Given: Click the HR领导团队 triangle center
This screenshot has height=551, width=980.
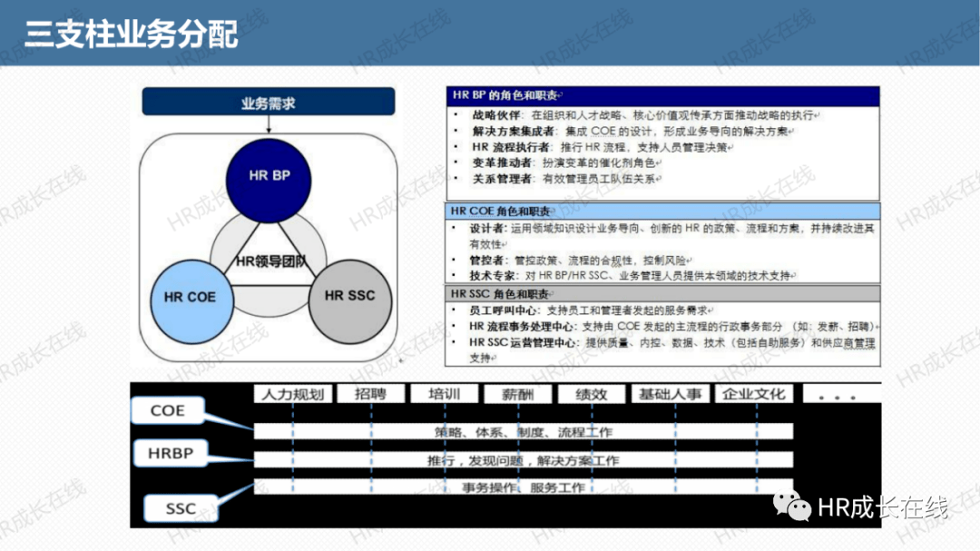Looking at the screenshot, I should (x=270, y=261).
